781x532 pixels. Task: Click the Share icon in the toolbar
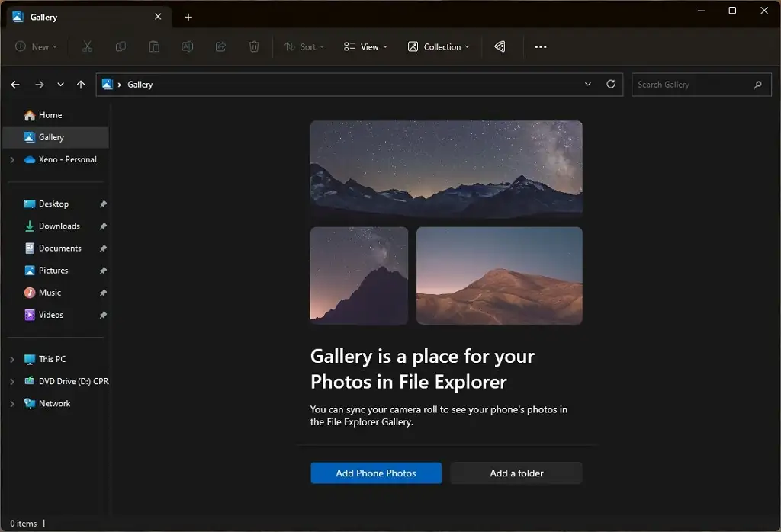(x=220, y=46)
